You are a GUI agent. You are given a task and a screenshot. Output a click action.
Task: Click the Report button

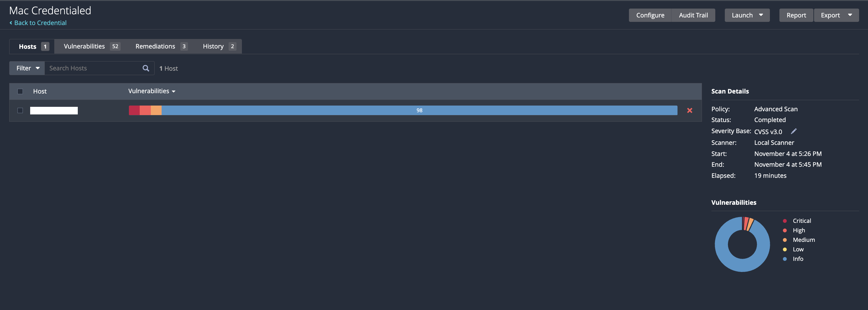796,15
